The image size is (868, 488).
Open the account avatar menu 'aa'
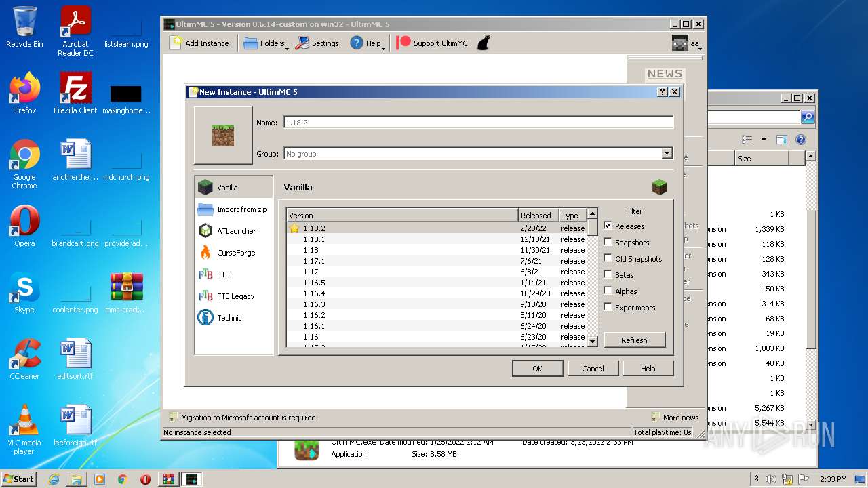coord(686,43)
